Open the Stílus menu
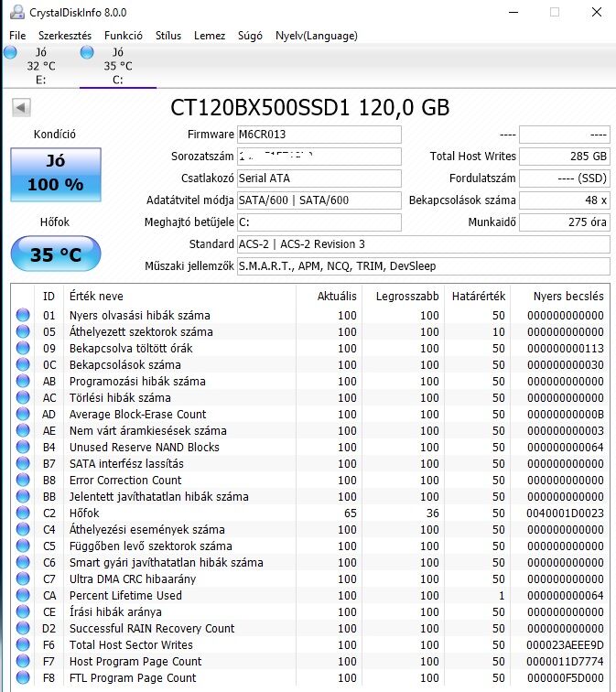Viewport: 616px width, 692px height. pyautogui.click(x=168, y=36)
